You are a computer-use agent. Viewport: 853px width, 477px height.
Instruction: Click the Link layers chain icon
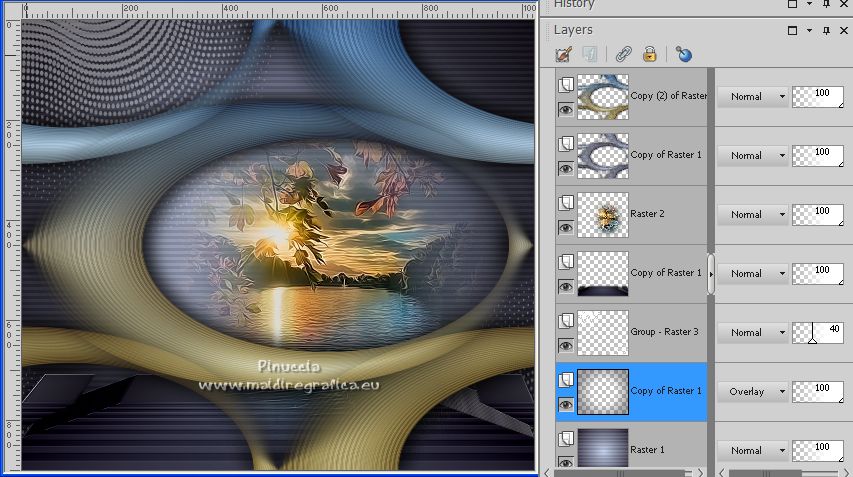click(x=623, y=54)
